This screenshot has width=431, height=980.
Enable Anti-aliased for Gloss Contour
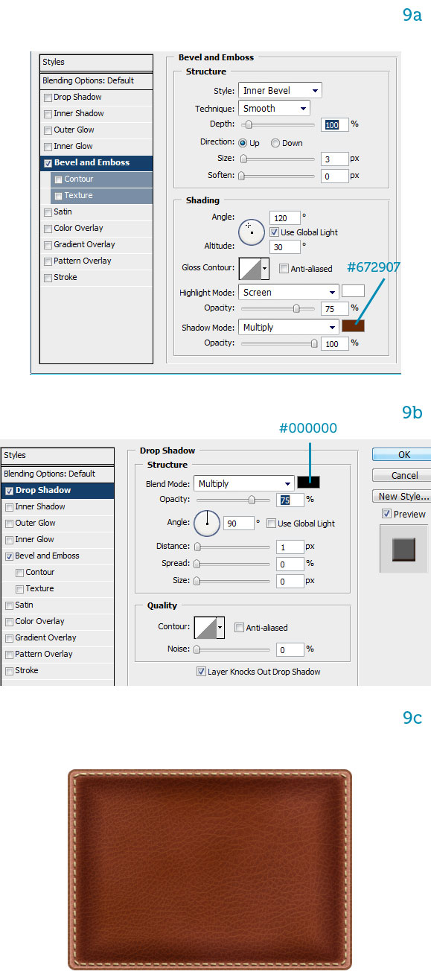tap(284, 269)
